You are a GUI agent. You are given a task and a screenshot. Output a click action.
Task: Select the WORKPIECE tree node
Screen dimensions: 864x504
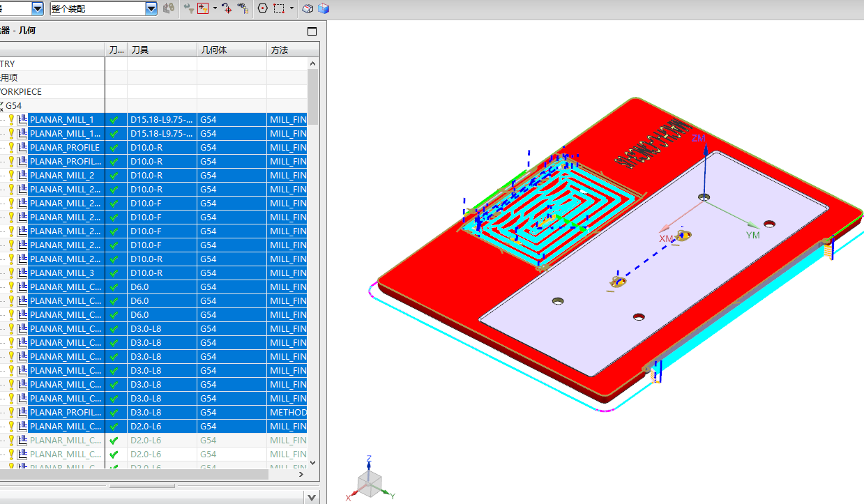point(21,91)
